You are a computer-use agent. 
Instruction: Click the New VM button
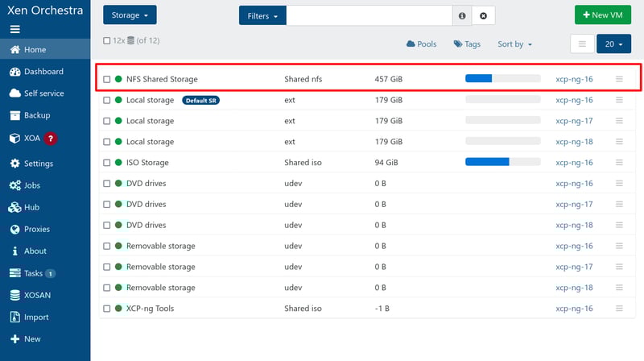[x=602, y=15]
